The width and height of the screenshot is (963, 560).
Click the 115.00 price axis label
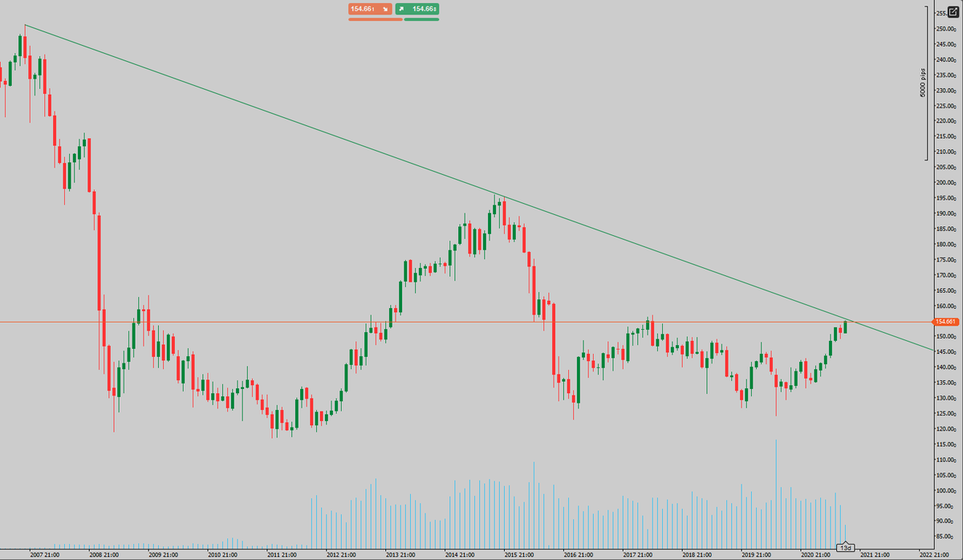pyautogui.click(x=947, y=444)
